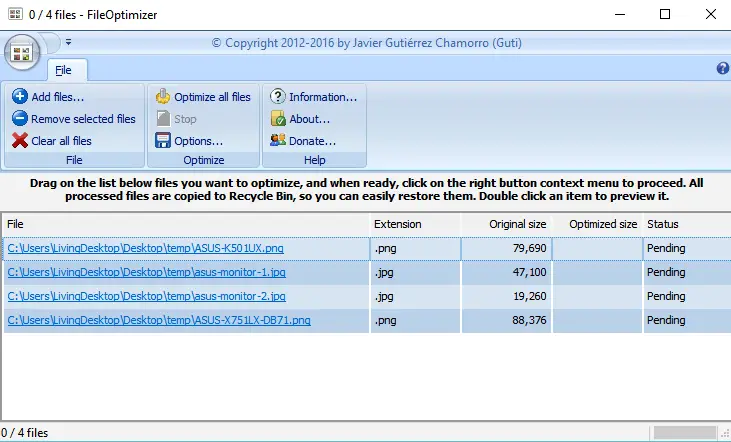
Task: Click the progress bar in the status bar
Action: 684,433
